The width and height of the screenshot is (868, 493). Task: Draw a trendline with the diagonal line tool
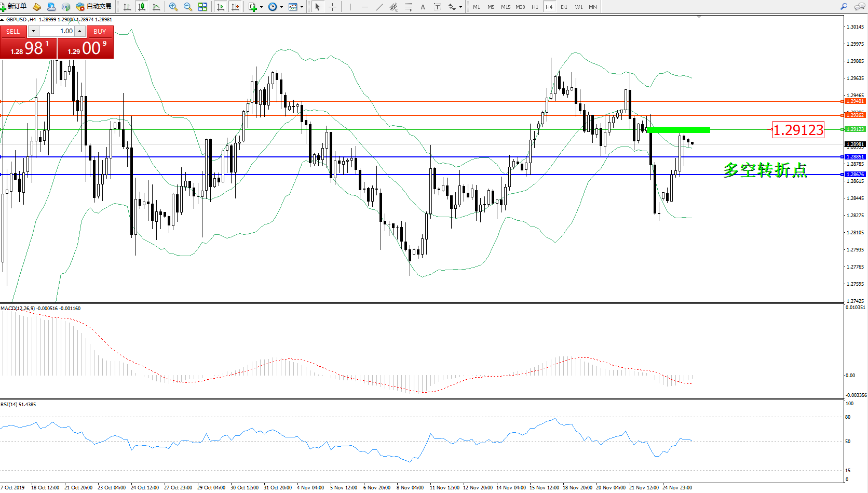click(x=379, y=7)
